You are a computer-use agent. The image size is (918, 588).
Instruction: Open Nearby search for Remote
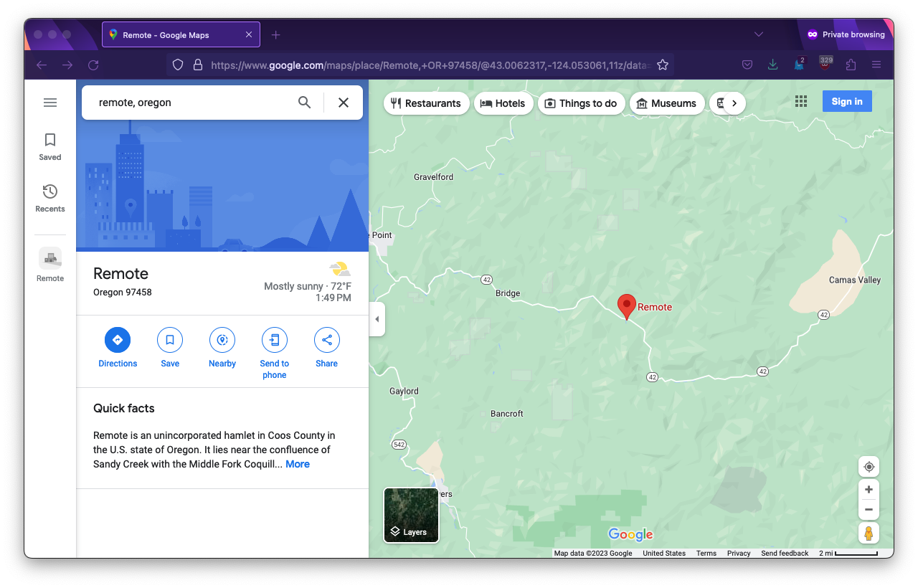click(222, 340)
